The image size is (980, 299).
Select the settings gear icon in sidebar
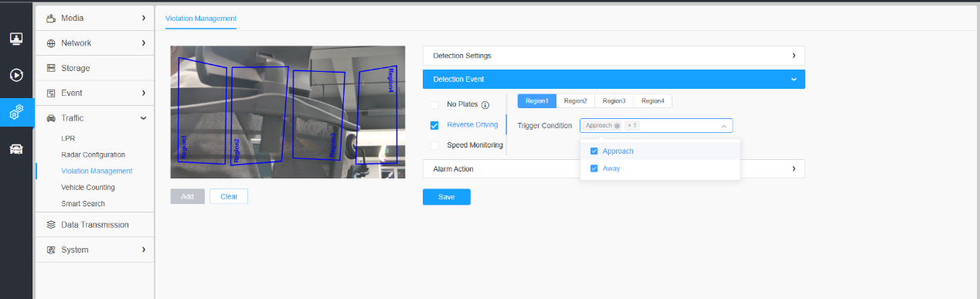tap(16, 112)
